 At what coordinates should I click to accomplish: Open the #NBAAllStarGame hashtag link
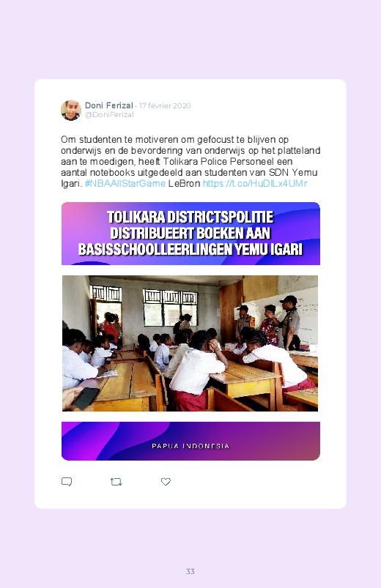[125, 183]
